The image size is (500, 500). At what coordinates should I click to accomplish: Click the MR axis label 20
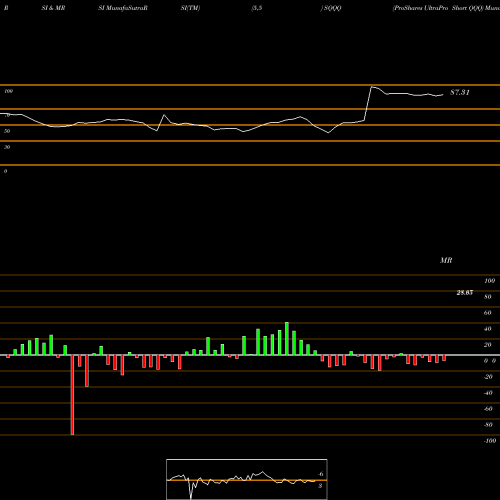tap(488, 345)
